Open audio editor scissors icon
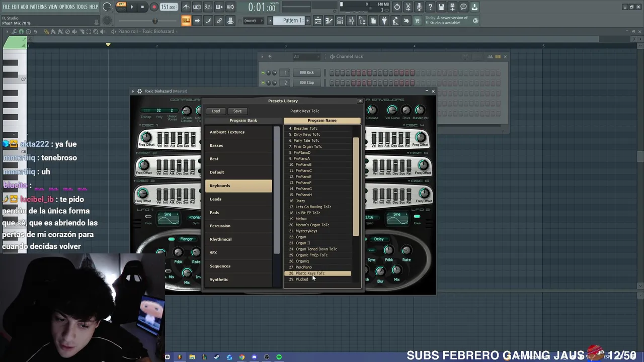 coord(408,7)
